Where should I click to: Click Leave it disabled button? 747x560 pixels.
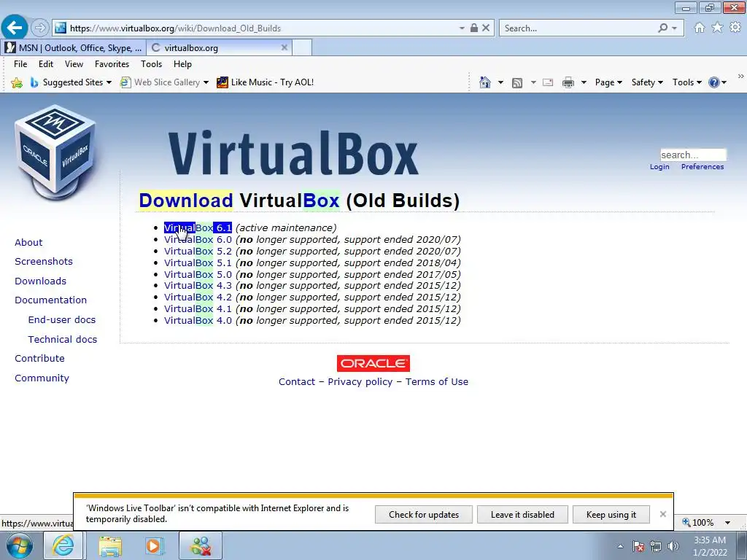522,515
